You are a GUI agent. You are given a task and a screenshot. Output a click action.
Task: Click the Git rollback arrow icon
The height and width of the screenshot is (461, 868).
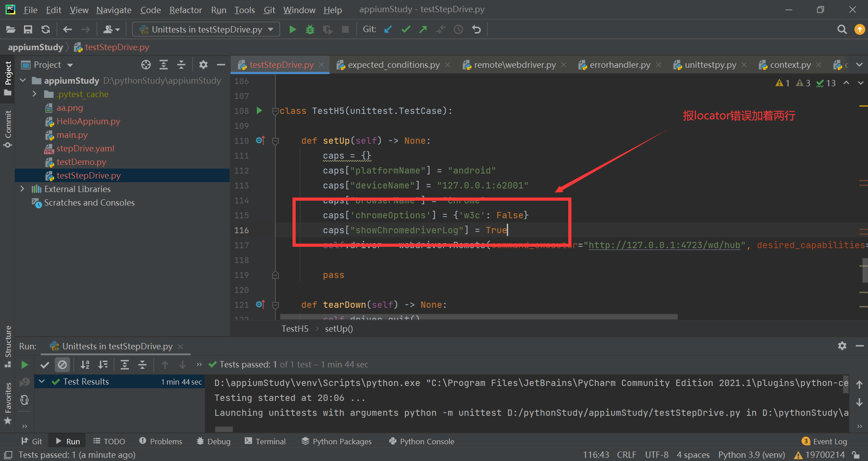[476, 29]
